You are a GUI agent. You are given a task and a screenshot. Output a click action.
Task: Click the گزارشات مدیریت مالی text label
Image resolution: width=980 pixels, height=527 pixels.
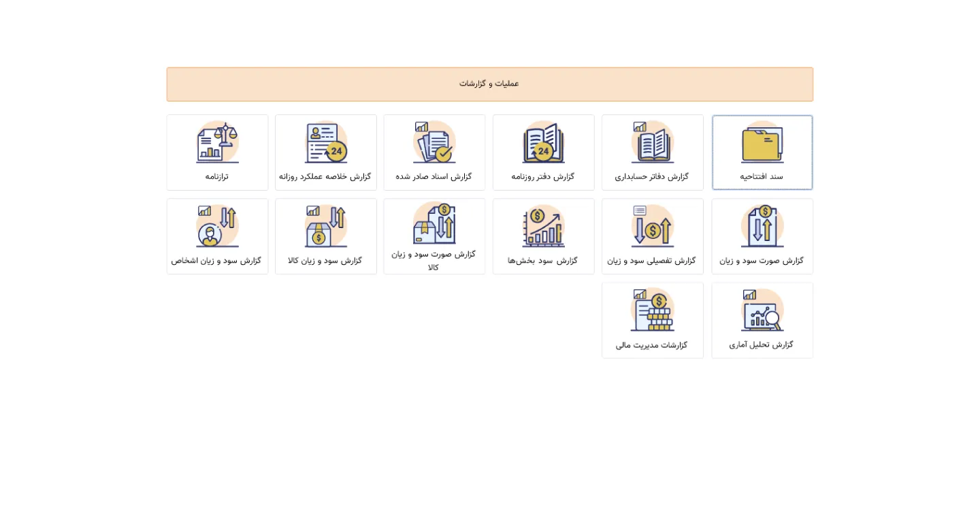[x=652, y=345]
